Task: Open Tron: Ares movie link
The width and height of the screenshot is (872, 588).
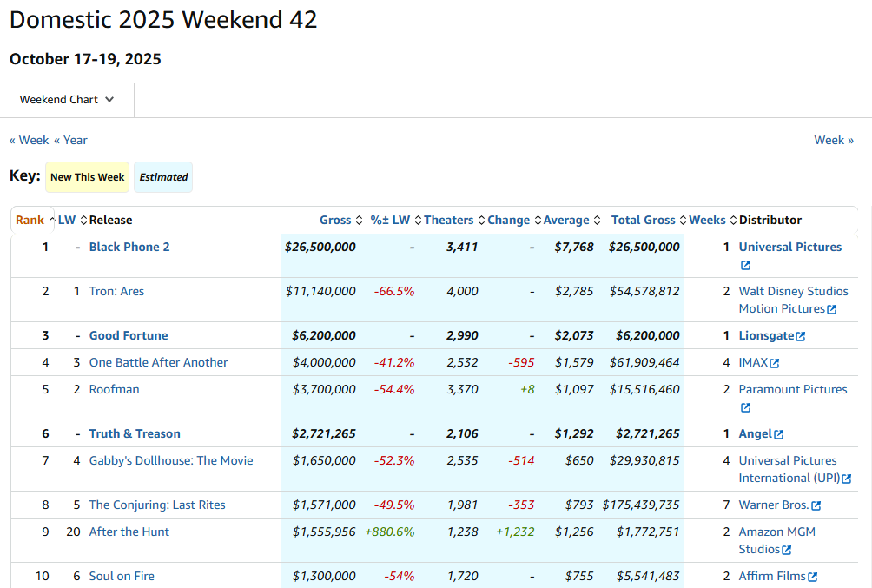Action: tap(116, 292)
